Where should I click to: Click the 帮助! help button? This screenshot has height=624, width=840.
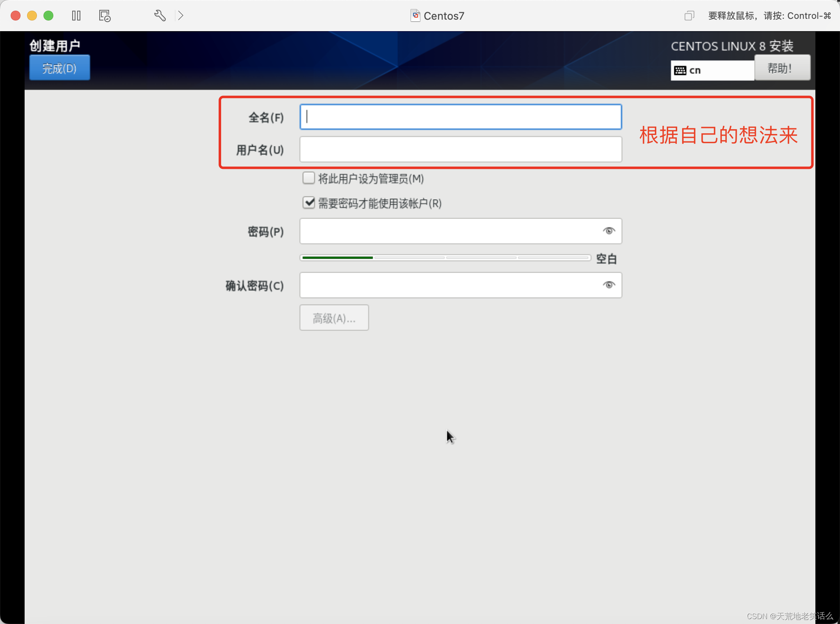coord(782,68)
